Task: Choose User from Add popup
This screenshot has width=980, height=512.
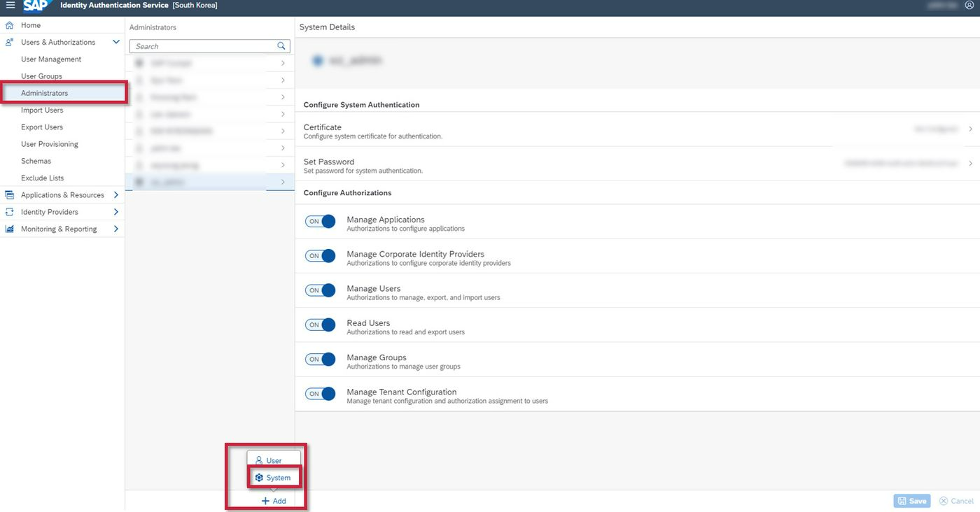Action: [x=274, y=460]
